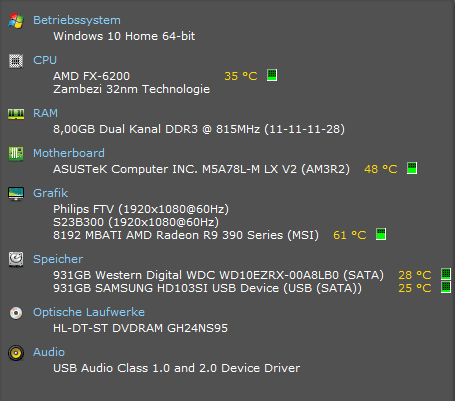Click the green RAM module icon

pos(16,114)
